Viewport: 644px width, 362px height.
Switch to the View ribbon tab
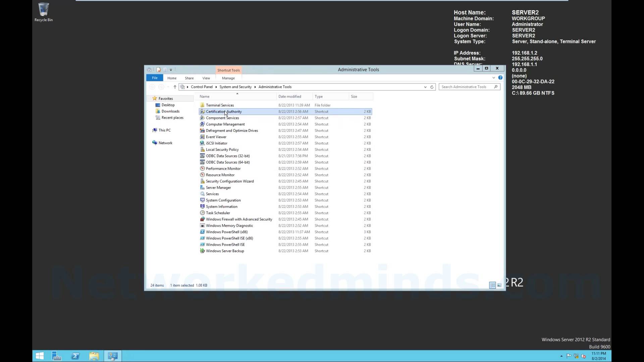point(206,78)
